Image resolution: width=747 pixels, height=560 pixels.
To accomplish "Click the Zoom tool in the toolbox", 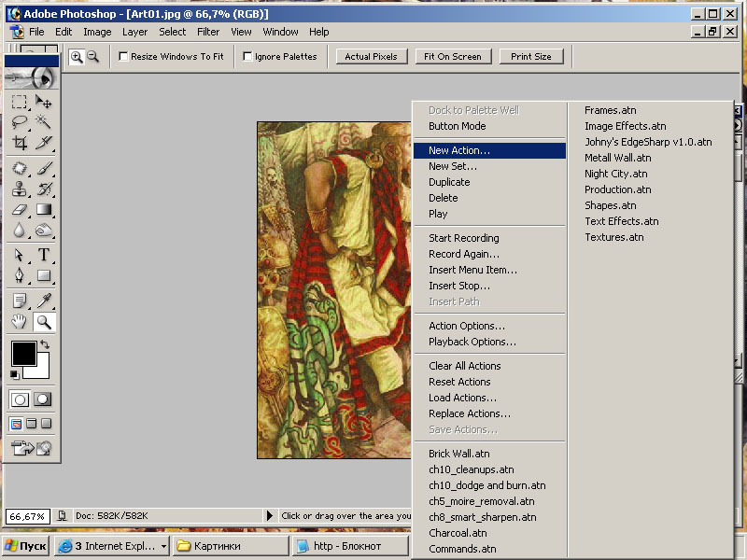I will pos(44,322).
